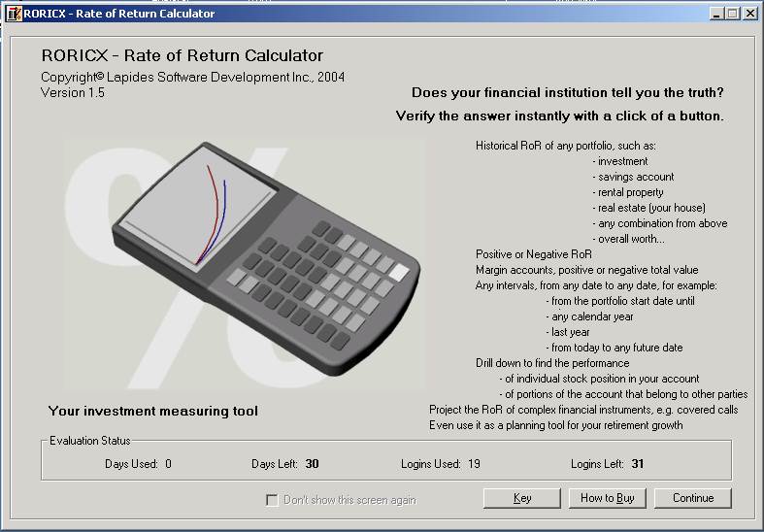Click "- overall worth..." list line
The image size is (764, 532).
pos(628,239)
